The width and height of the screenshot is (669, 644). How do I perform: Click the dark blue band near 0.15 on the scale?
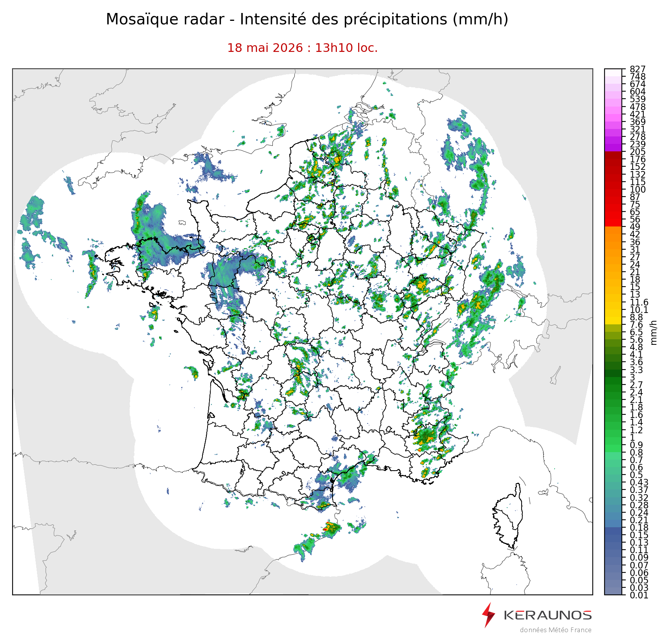click(613, 535)
